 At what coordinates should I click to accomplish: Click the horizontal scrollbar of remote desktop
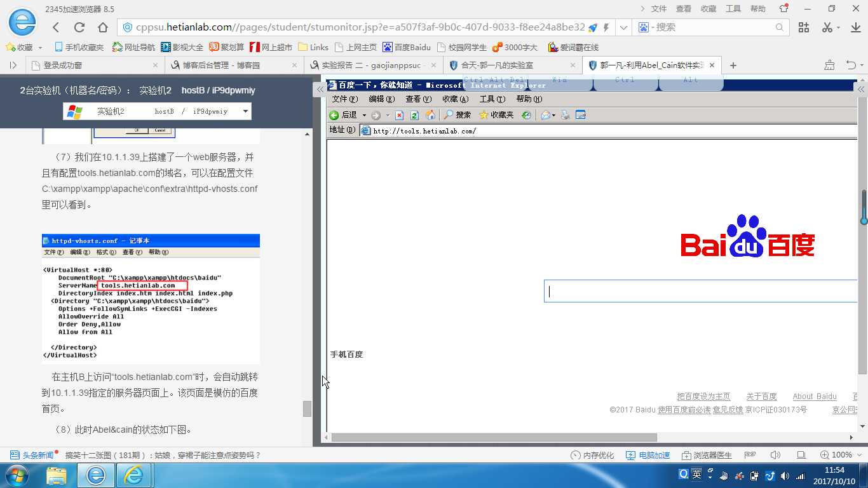click(493, 437)
